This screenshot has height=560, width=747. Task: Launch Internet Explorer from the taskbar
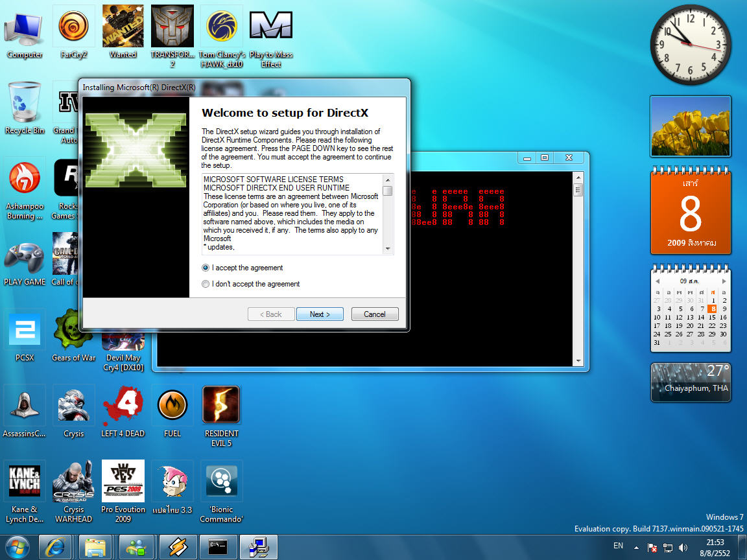pyautogui.click(x=55, y=548)
